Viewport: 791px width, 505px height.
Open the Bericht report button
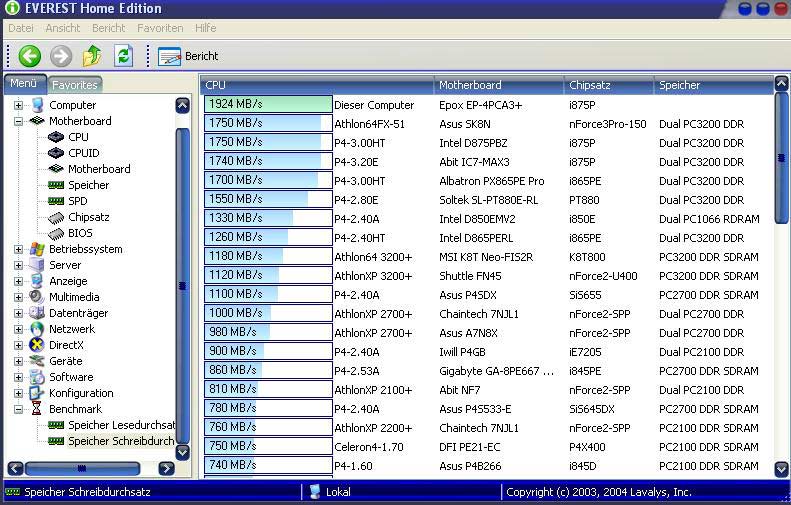point(188,56)
